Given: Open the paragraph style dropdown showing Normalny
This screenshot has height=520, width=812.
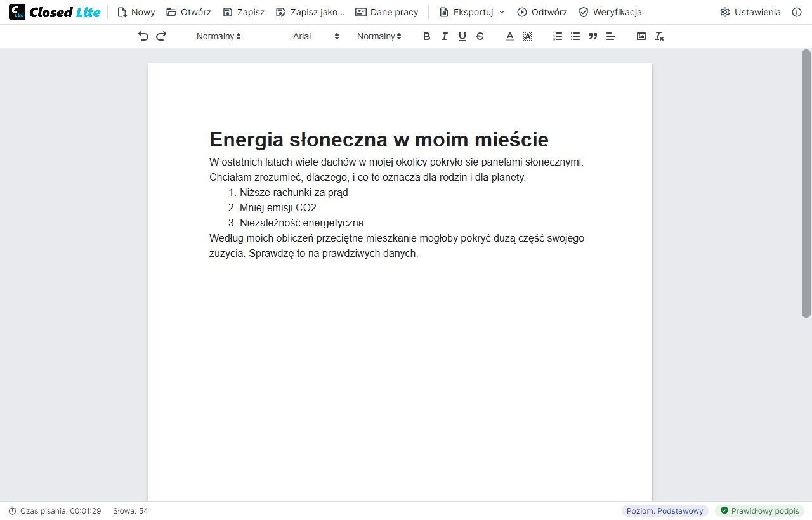Looking at the screenshot, I should [x=218, y=36].
